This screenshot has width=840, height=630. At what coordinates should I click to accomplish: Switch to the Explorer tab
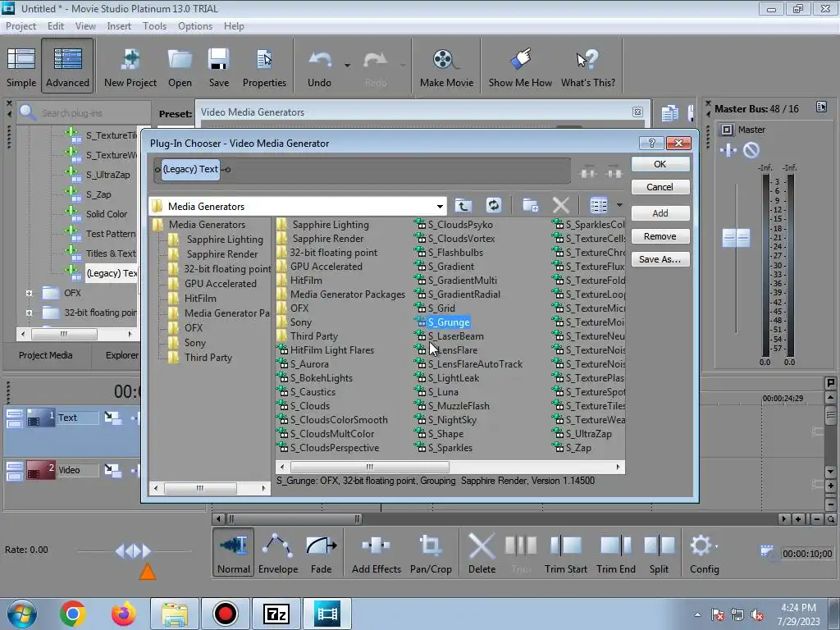pos(121,355)
